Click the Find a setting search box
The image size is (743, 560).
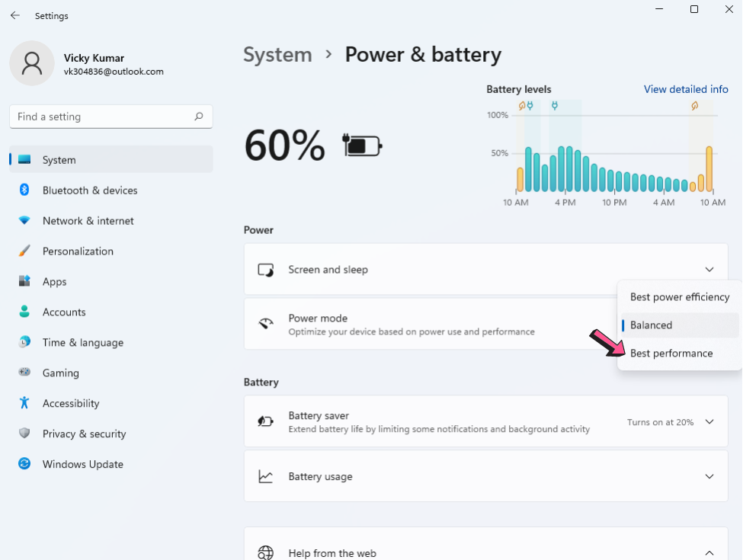111,117
